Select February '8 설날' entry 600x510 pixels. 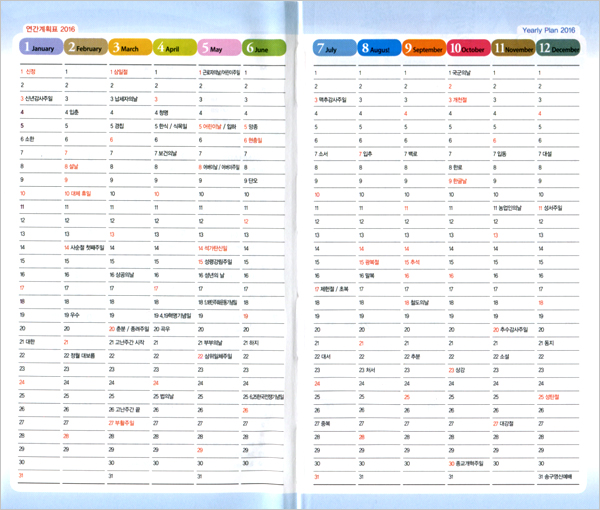(x=72, y=166)
